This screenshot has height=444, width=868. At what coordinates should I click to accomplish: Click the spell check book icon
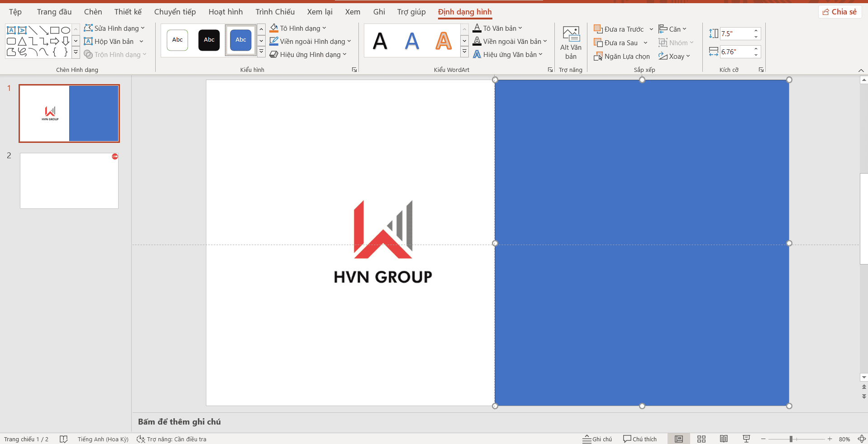click(64, 439)
